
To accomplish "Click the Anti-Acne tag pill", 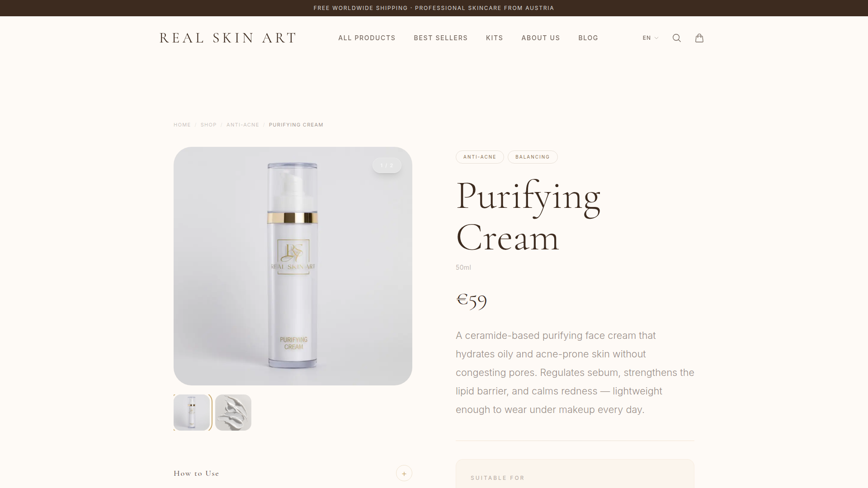I will (480, 157).
